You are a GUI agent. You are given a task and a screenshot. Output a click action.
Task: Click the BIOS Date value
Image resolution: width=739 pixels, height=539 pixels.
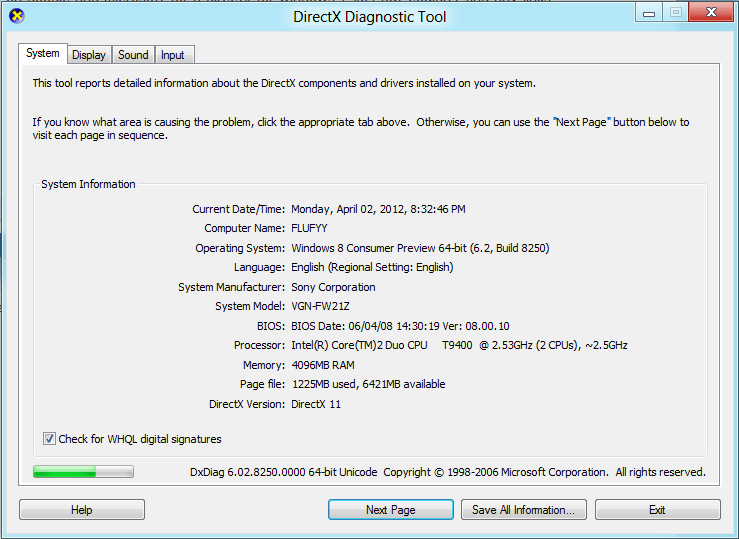point(400,326)
